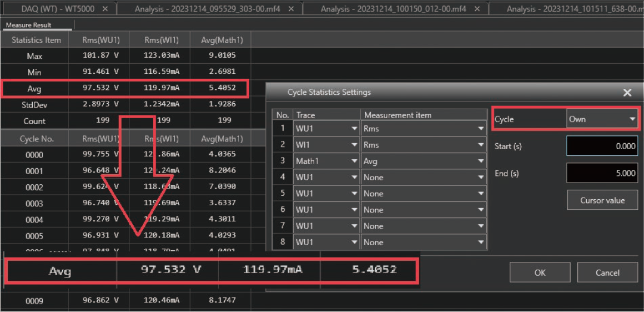Click the Trace column header in dialog
644x312 pixels.
(327, 115)
